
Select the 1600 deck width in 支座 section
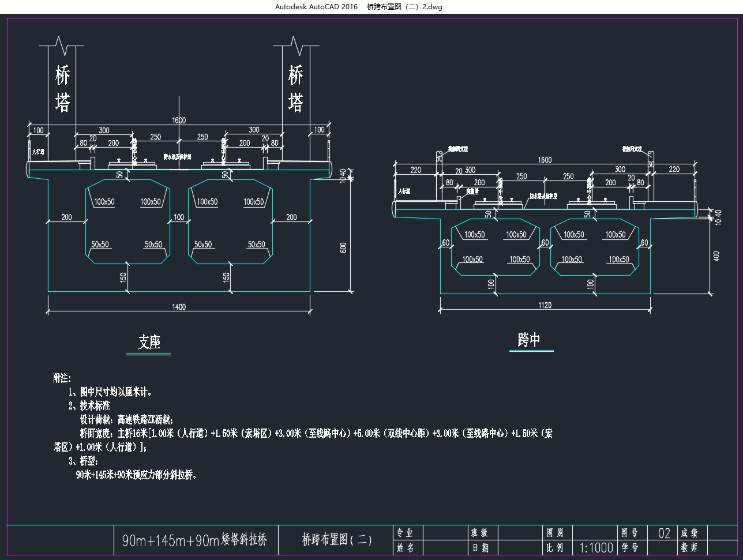tap(179, 121)
